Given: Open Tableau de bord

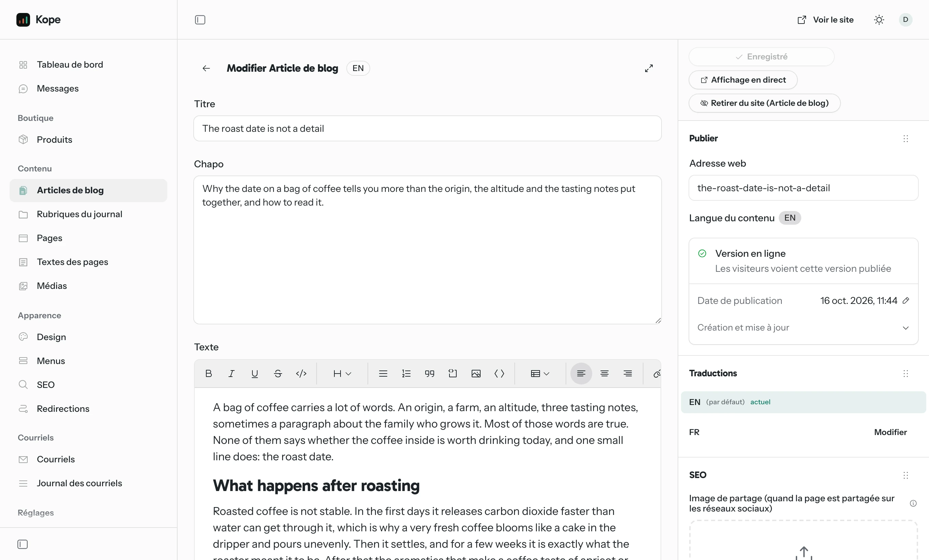Looking at the screenshot, I should coord(88,65).
